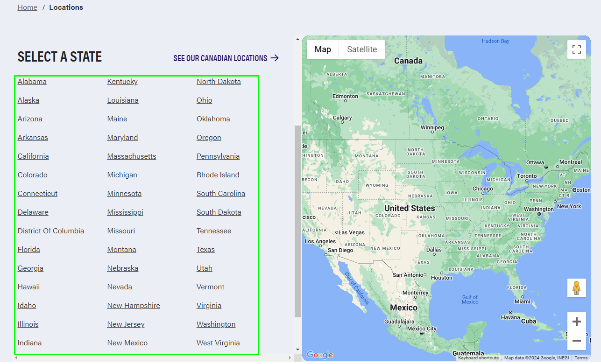Open Virginia state link
This screenshot has height=364, width=601.
[x=209, y=306]
